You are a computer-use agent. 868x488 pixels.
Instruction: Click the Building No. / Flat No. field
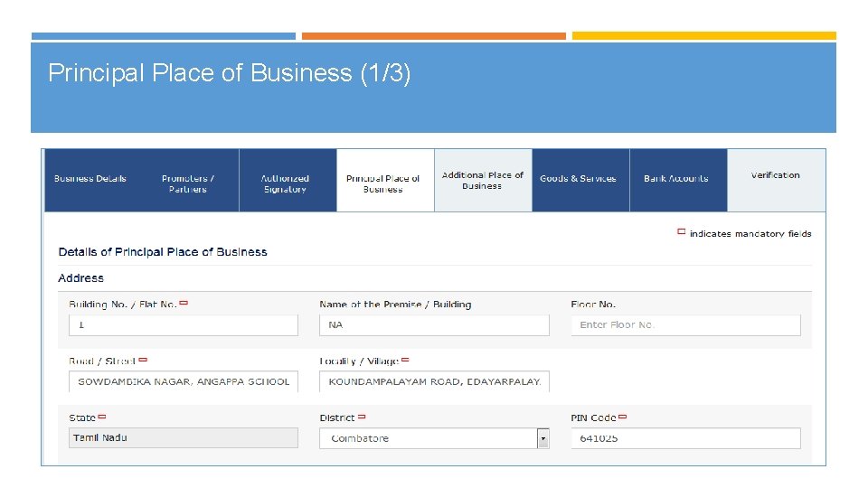click(x=184, y=325)
